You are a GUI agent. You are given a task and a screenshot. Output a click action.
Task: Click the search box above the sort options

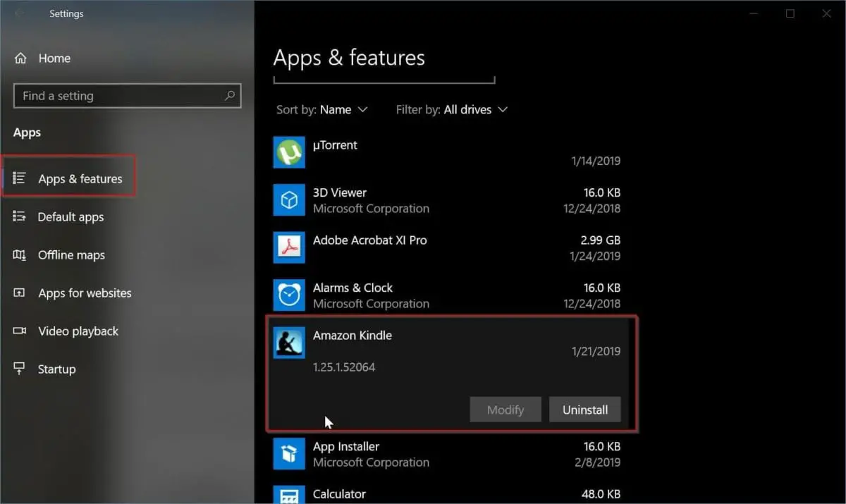(x=384, y=79)
